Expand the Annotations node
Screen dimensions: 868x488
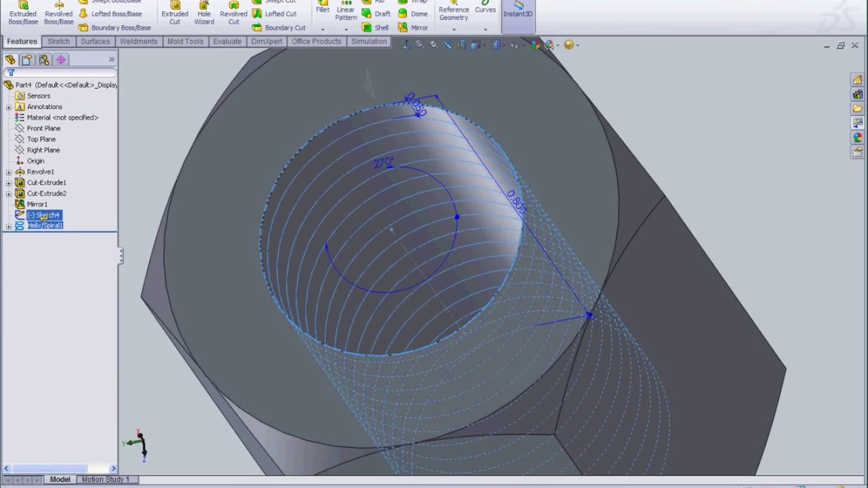9,107
